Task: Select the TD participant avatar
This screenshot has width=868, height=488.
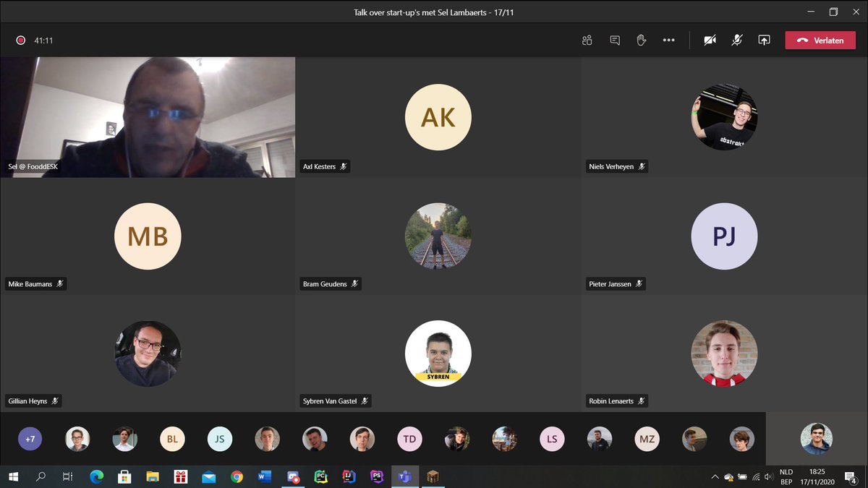Action: pos(409,439)
